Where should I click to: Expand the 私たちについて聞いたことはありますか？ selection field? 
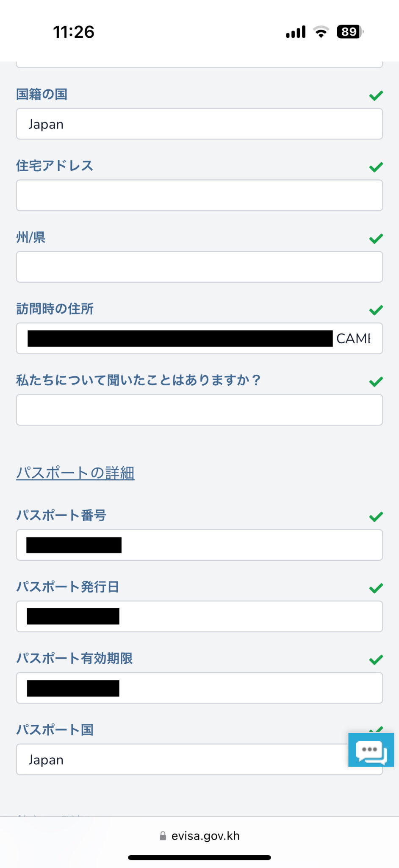pos(199,410)
